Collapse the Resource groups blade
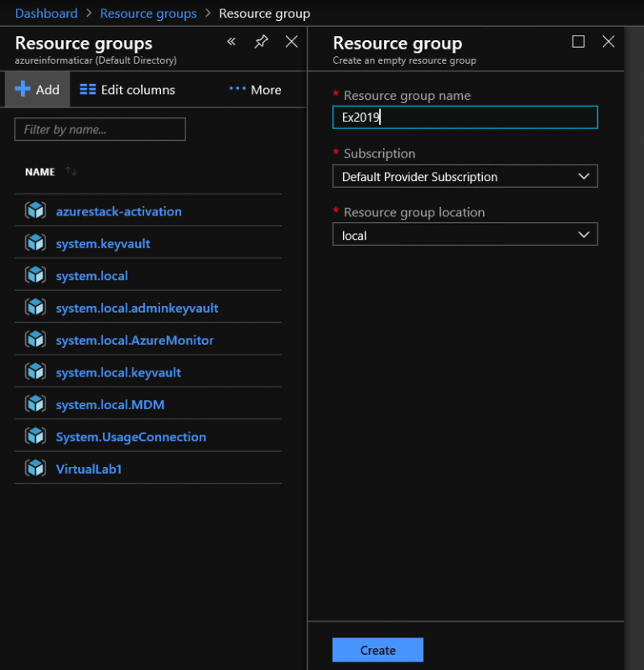Viewport: 644px width, 670px height. [231, 42]
